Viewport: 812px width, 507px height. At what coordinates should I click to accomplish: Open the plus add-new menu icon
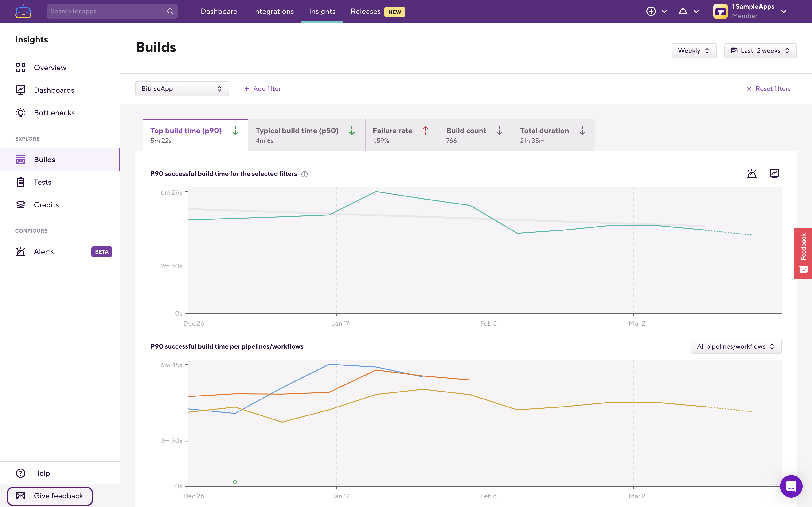click(x=651, y=12)
